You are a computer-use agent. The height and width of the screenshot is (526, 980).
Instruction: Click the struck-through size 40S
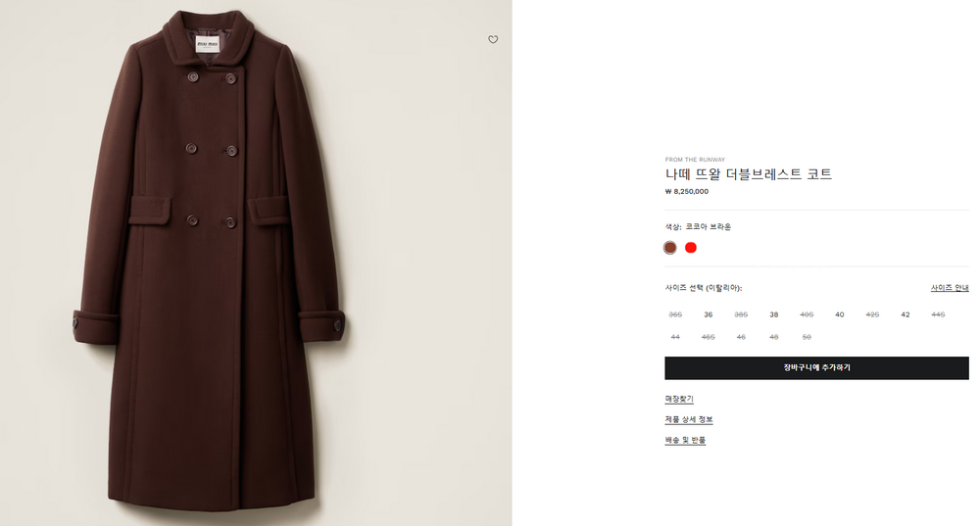point(807,314)
